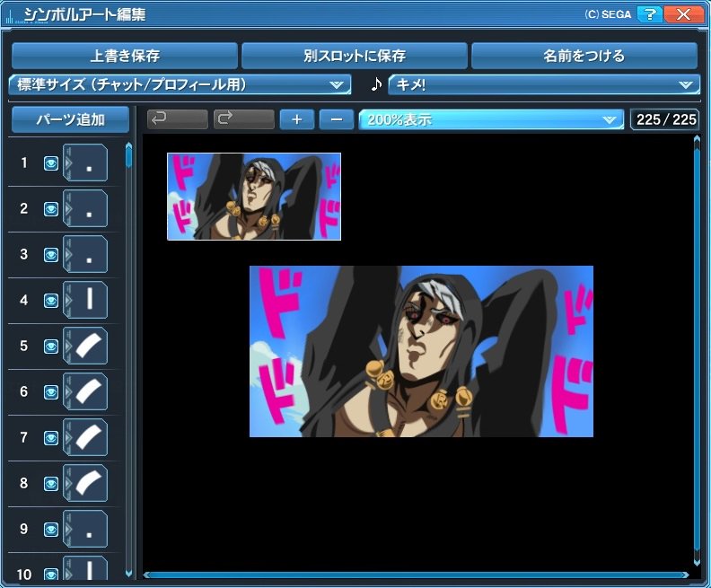711x588 pixels.
Task: Select part 4 vertical bar thumbnail
Action: click(x=85, y=300)
